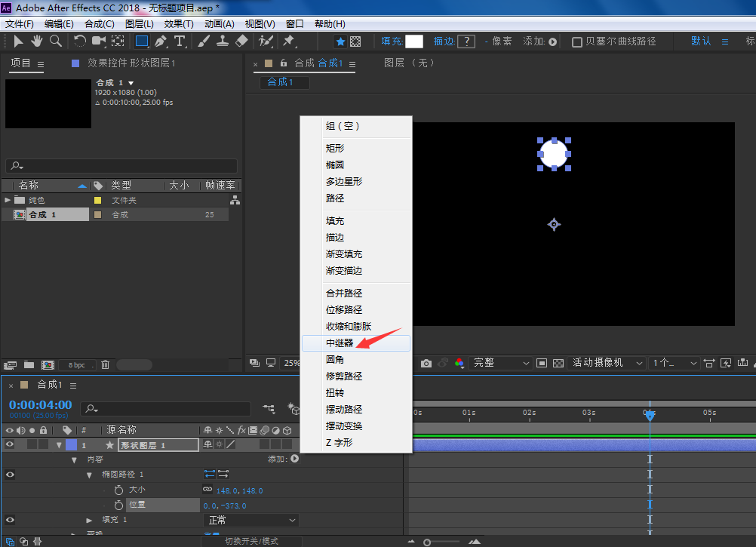Select the Pen tool

coord(161,41)
